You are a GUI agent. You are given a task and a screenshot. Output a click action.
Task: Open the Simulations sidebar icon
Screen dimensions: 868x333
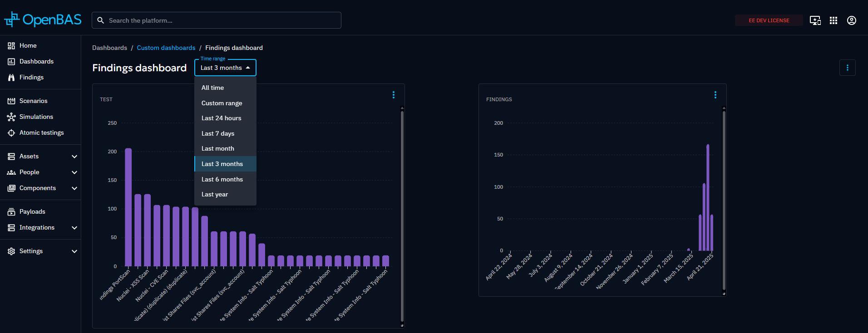point(11,117)
